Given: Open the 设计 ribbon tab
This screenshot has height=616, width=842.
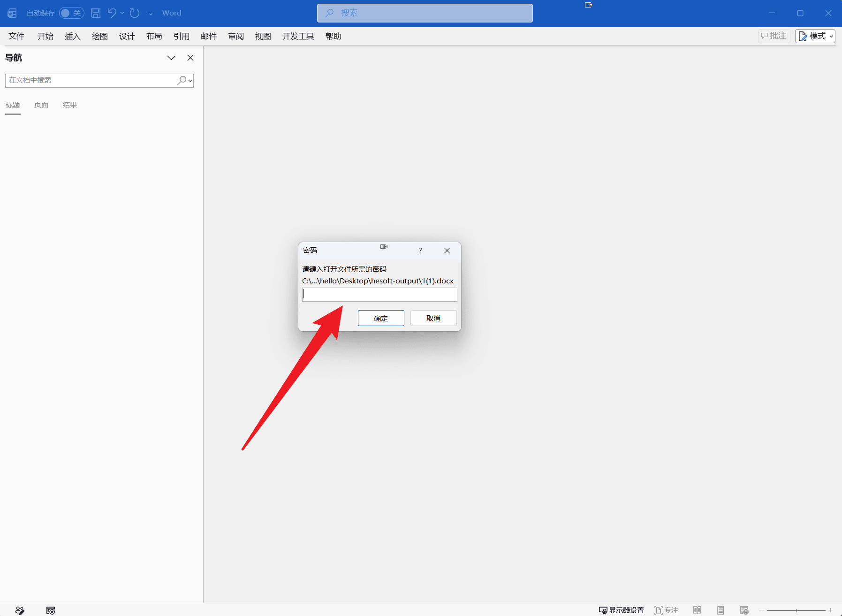Looking at the screenshot, I should pos(127,36).
